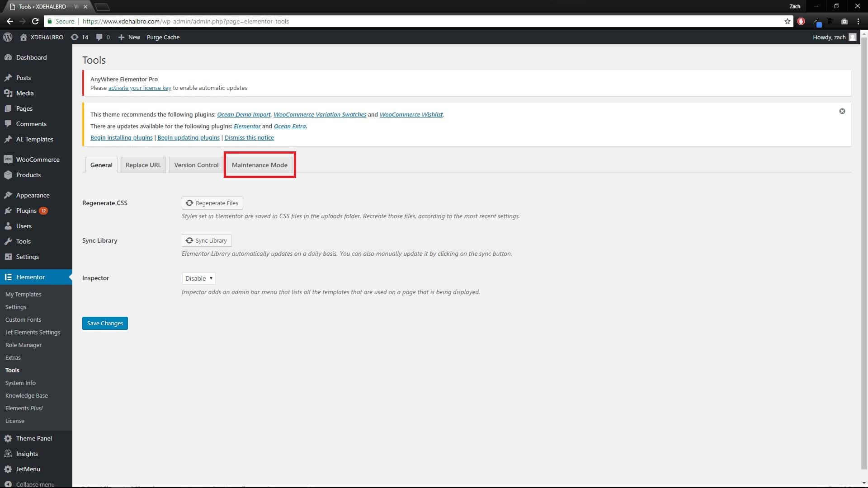This screenshot has width=868, height=488.
Task: Click the Ocean Extra plugin link
Action: pos(290,127)
